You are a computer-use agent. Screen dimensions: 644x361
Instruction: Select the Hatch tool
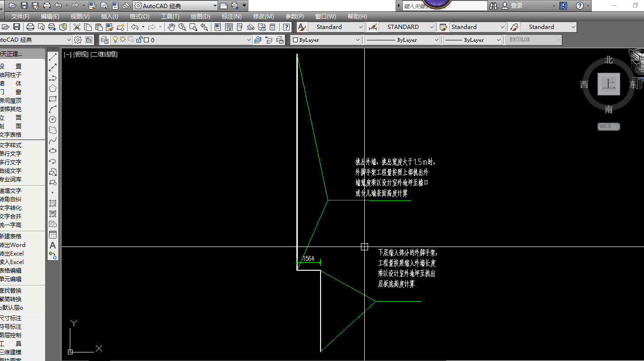53,203
